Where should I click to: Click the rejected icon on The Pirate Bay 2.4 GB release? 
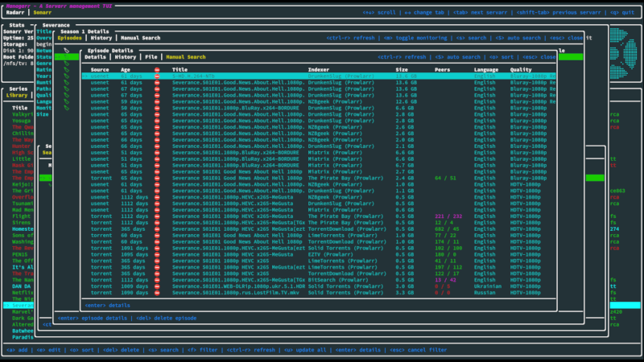157,178
